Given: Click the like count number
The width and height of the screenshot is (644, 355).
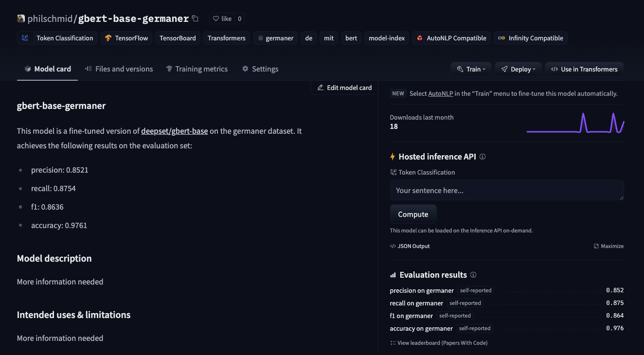Looking at the screenshot, I should point(239,18).
